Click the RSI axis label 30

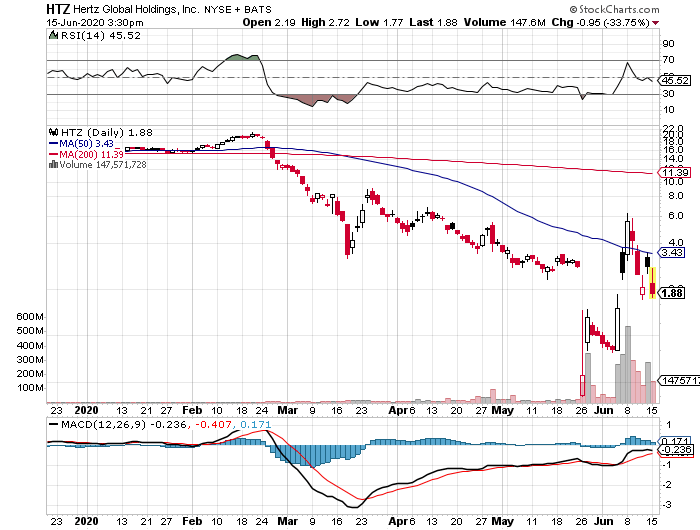[x=668, y=94]
